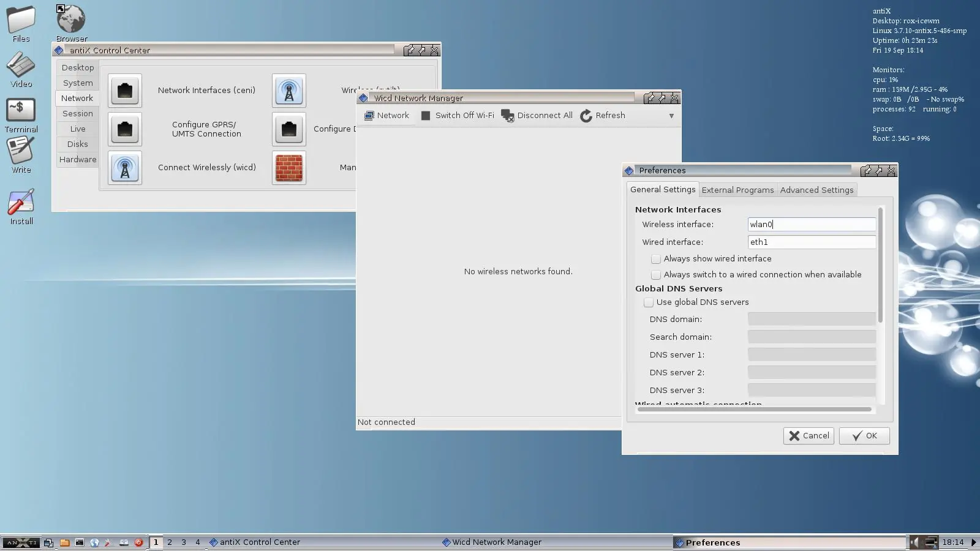Expand the Wicd toolbar overflow arrow

(671, 116)
